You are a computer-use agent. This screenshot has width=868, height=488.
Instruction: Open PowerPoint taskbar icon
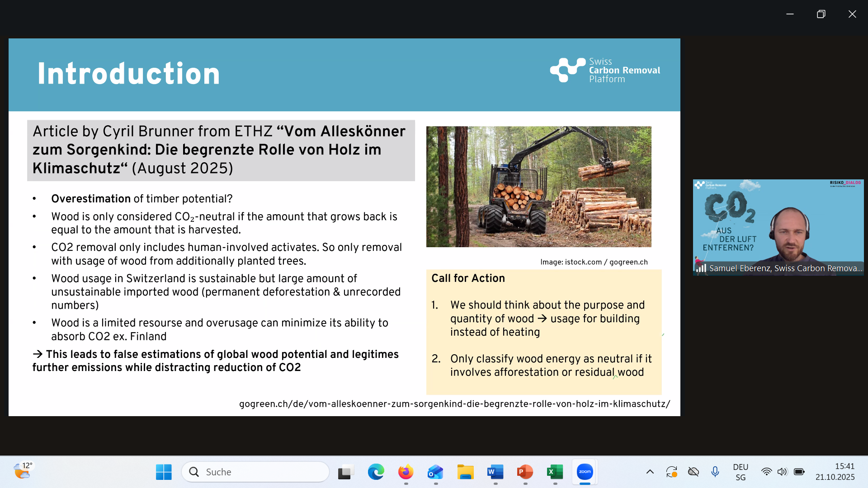(525, 472)
